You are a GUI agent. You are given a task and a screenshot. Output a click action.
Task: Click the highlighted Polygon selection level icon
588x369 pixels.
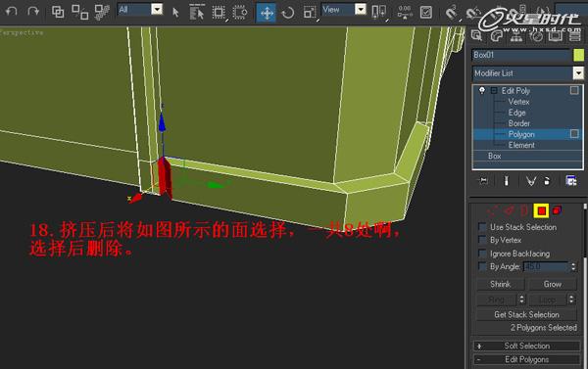click(x=541, y=210)
